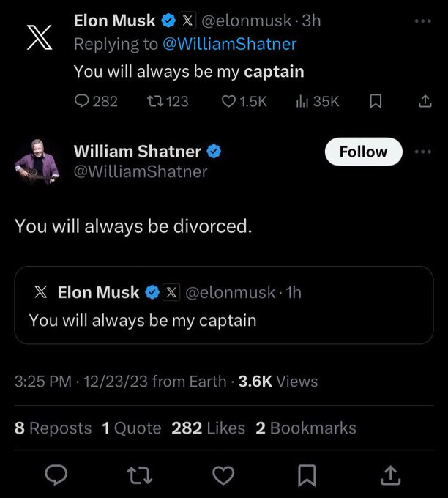Toggle like on Shatner's tweet with bottom heart
The width and height of the screenshot is (448, 498).
point(223,475)
